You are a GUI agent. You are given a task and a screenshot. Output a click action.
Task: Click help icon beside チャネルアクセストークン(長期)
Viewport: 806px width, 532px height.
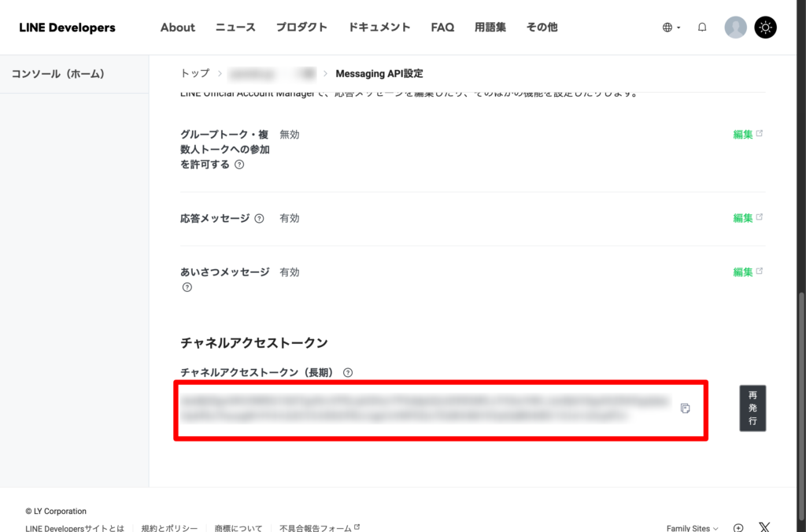pyautogui.click(x=348, y=373)
